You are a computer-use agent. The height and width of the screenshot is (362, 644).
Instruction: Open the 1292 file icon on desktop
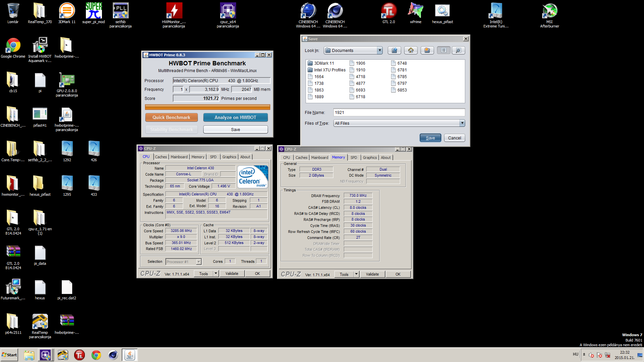point(67,152)
